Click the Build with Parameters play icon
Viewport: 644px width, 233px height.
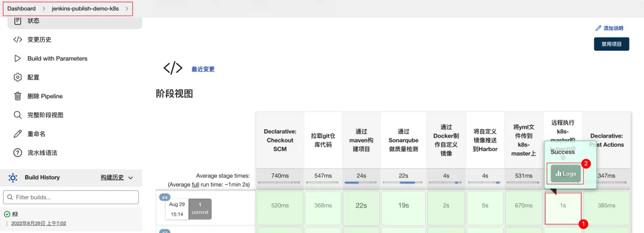point(17,58)
